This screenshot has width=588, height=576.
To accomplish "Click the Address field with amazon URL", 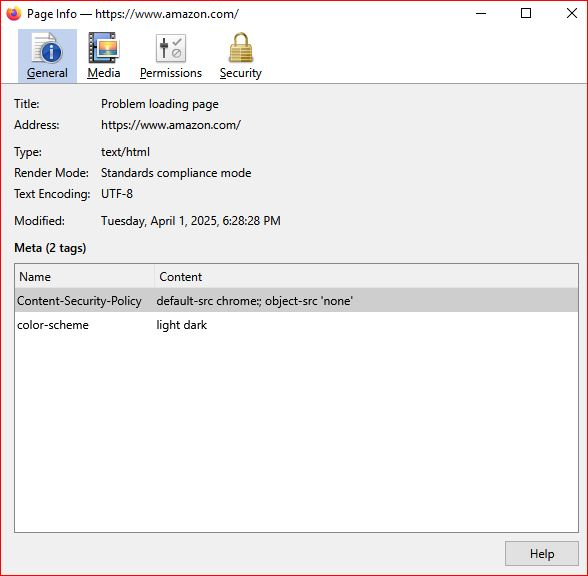I will pos(171,124).
